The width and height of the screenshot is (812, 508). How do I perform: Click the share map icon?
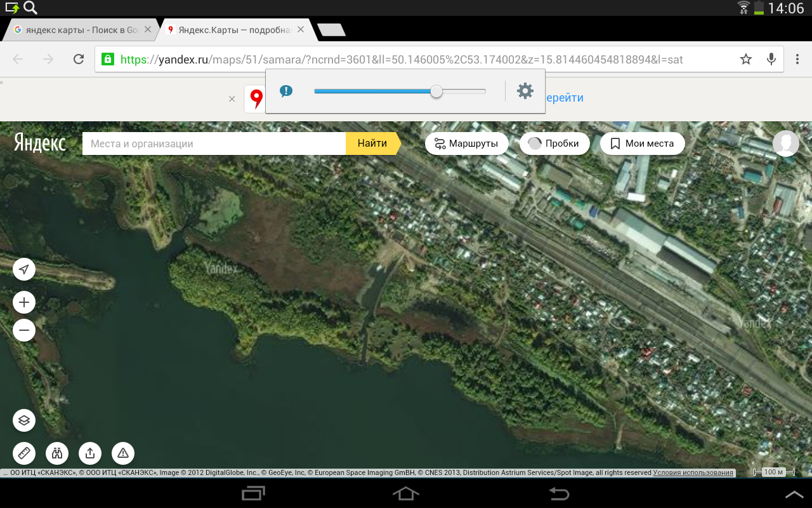(90, 453)
